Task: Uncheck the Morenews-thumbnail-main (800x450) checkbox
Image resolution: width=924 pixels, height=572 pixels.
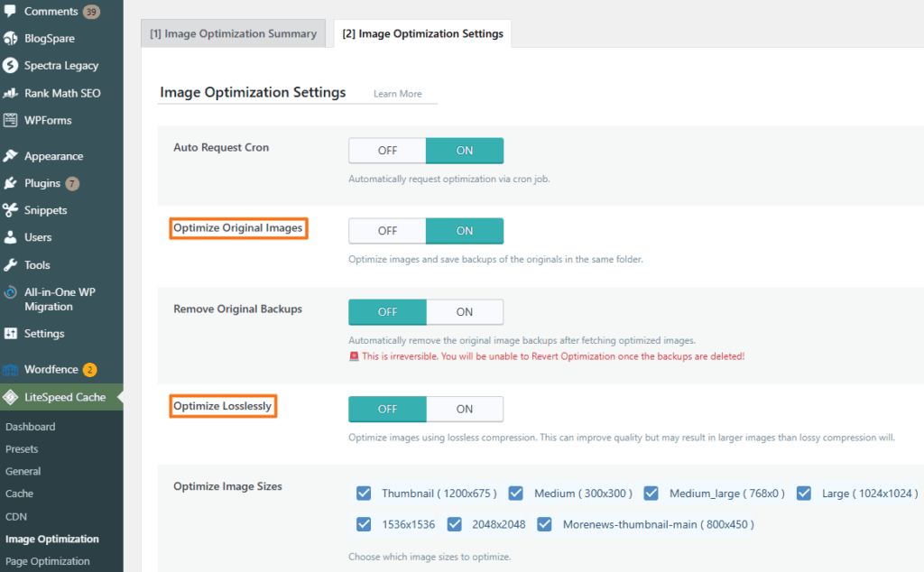Action: coord(544,524)
